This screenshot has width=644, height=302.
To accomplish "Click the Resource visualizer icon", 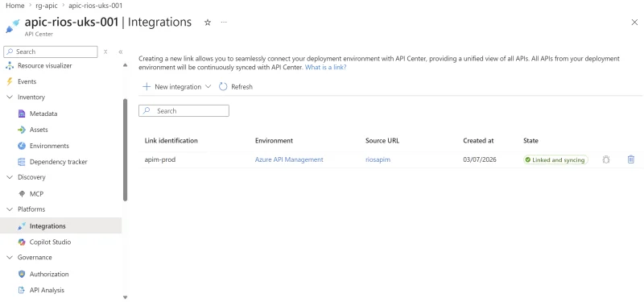I will (10, 66).
